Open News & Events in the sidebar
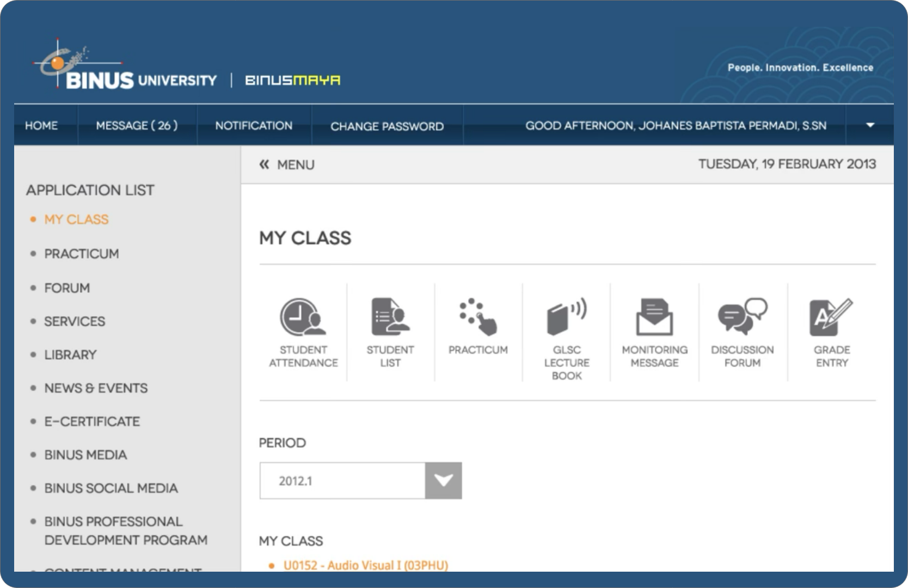 (x=95, y=388)
